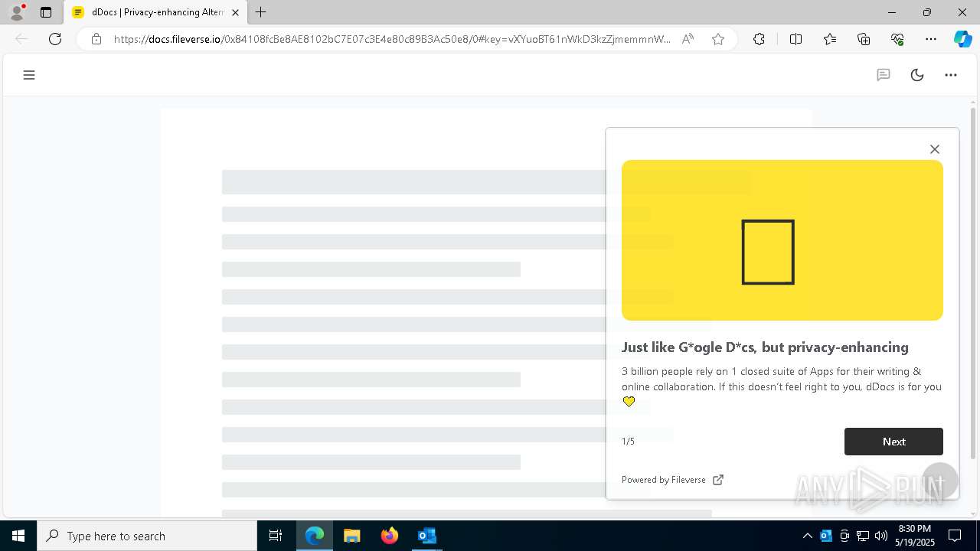Click the 1/5 tour step indicator
980x551 pixels.
coord(628,442)
